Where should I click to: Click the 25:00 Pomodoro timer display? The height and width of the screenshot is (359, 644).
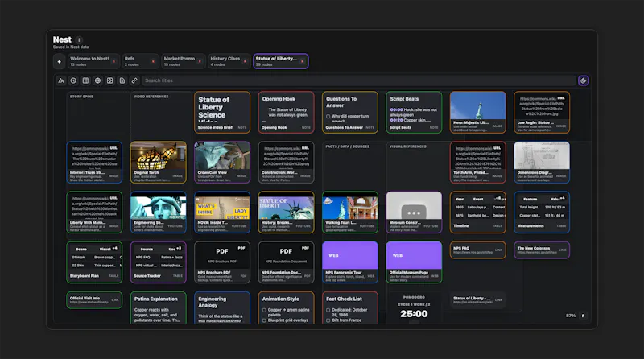(414, 314)
